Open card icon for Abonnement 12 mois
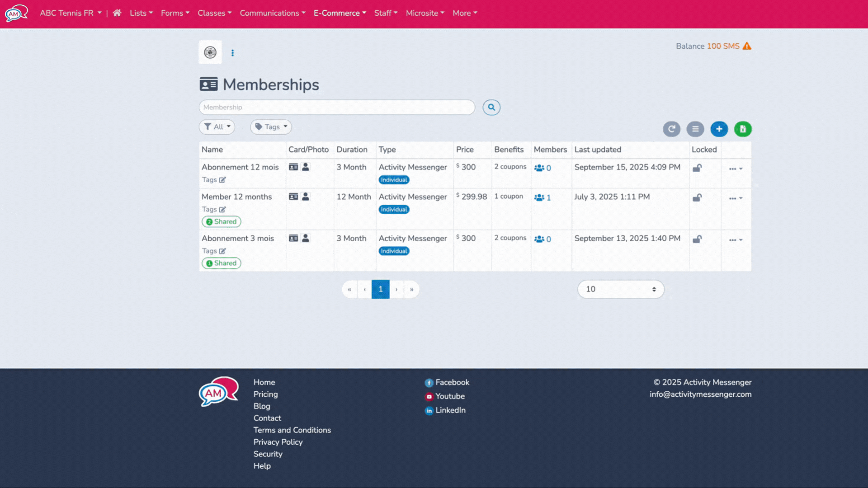Viewport: 868px width, 488px height. click(294, 167)
